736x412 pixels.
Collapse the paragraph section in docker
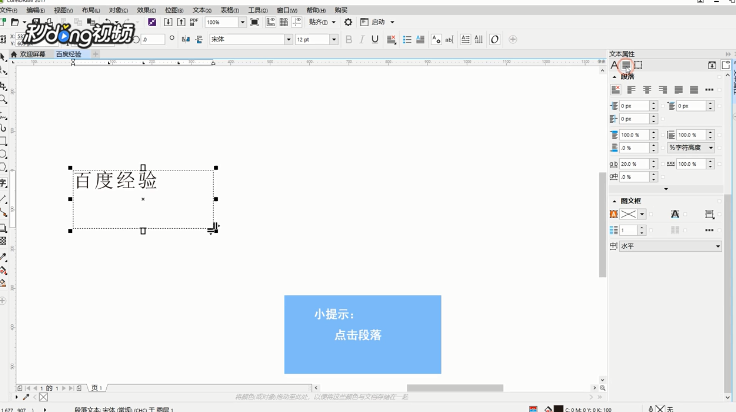point(614,77)
